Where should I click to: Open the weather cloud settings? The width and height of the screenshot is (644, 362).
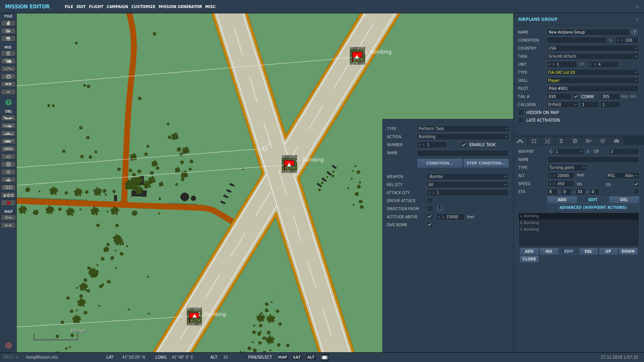click(8, 61)
